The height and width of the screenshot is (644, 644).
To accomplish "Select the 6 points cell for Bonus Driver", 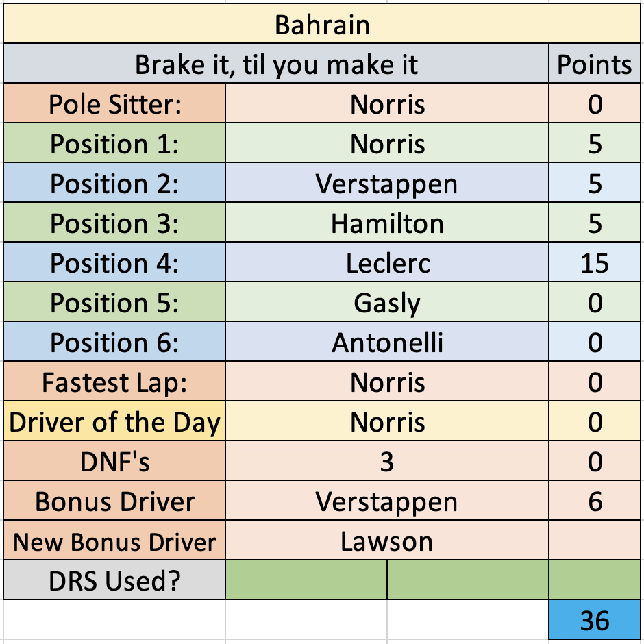I will [x=594, y=501].
